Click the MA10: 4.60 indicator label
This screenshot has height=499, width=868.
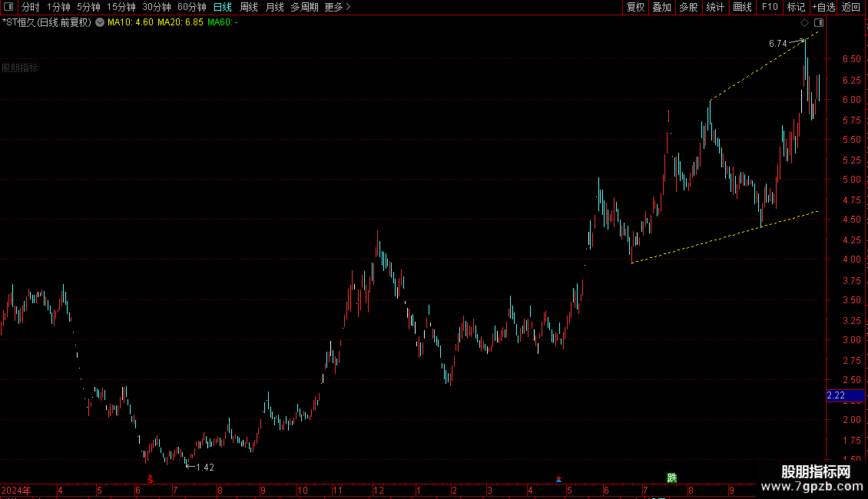tap(130, 23)
